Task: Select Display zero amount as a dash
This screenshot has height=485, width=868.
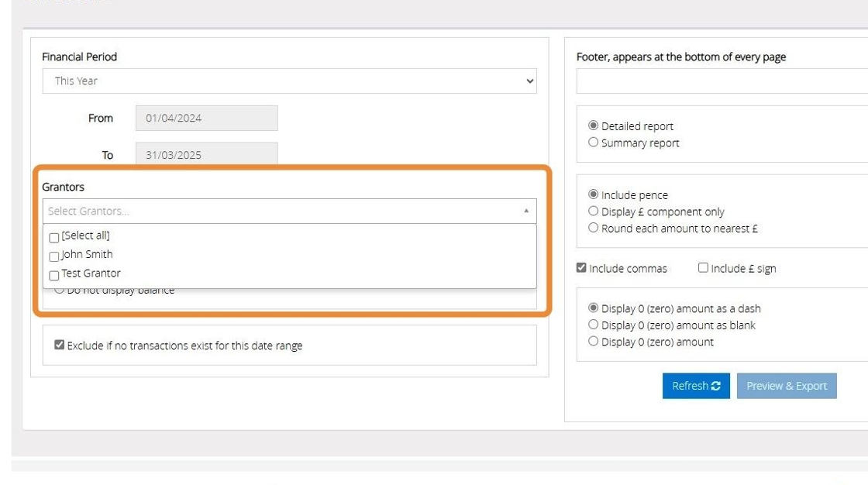Action: (594, 308)
